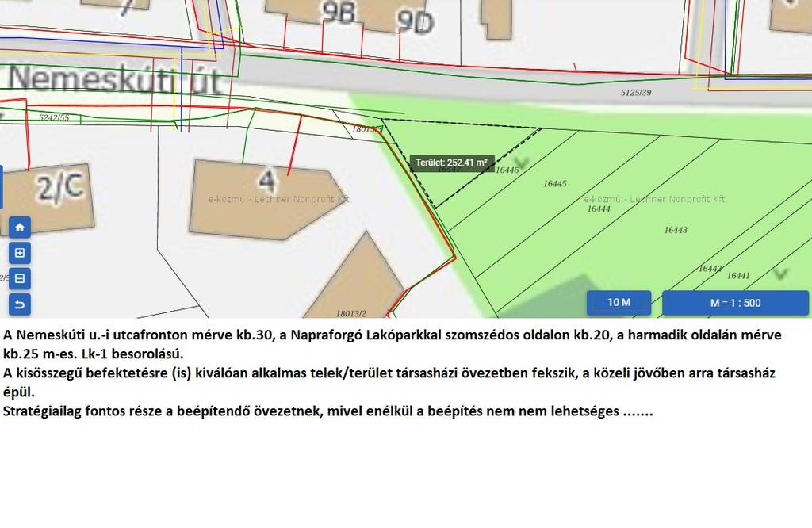Select parcel 16445 on the map

pyautogui.click(x=554, y=183)
